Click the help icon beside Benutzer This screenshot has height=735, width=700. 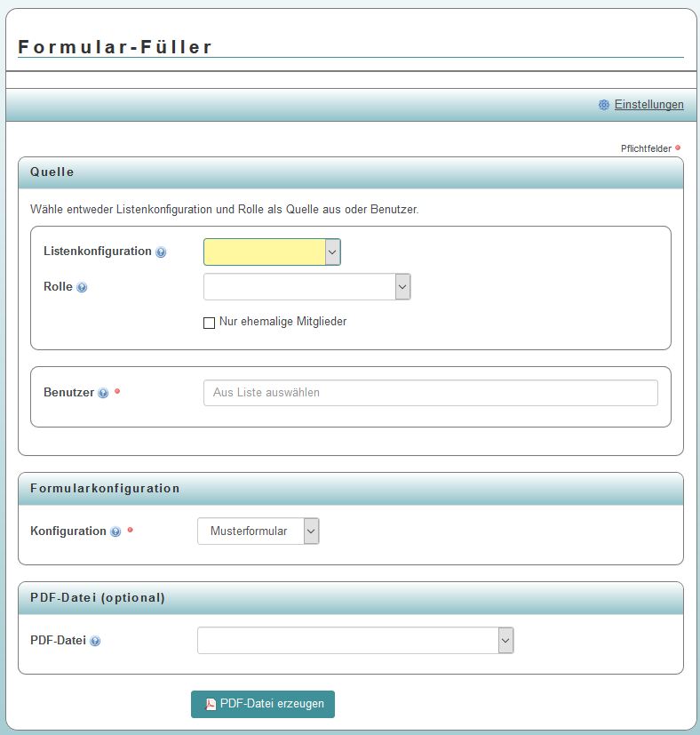click(103, 393)
